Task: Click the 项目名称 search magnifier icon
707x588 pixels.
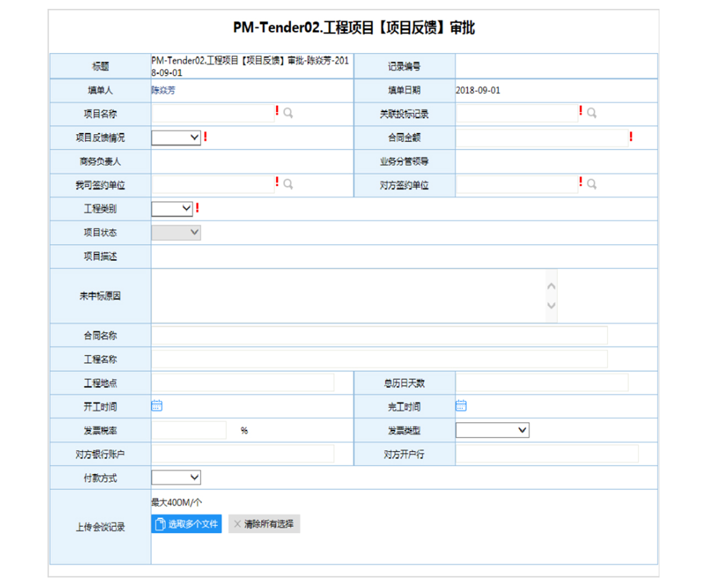Action: pos(288,113)
